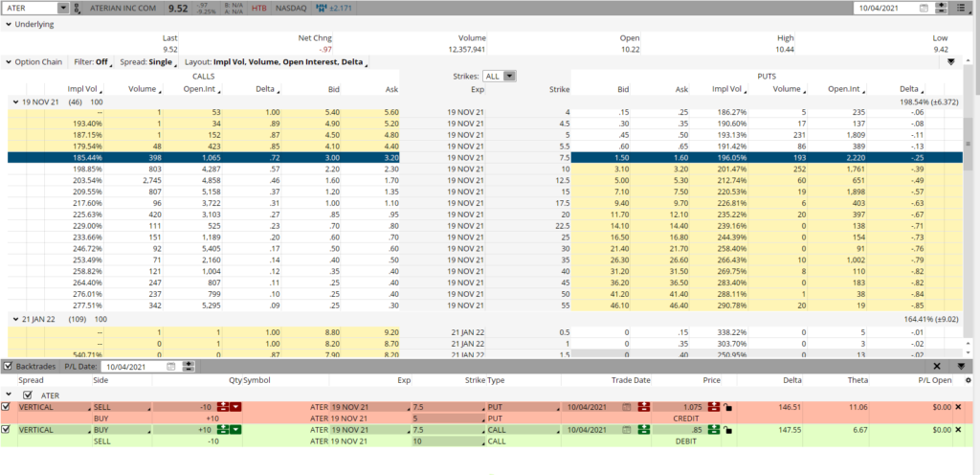Open the calendar icon next to P/L Date
Screen dimensions: 980x475
point(170,366)
